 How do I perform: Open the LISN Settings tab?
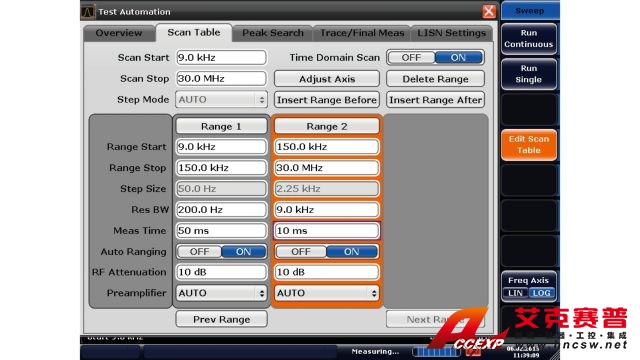(451, 33)
